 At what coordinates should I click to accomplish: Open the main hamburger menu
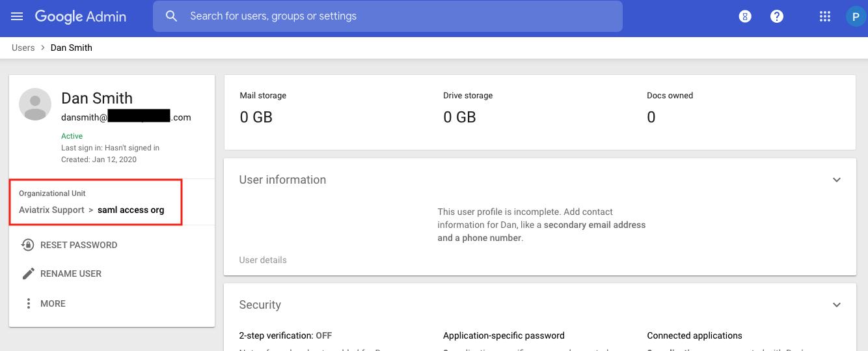point(17,16)
